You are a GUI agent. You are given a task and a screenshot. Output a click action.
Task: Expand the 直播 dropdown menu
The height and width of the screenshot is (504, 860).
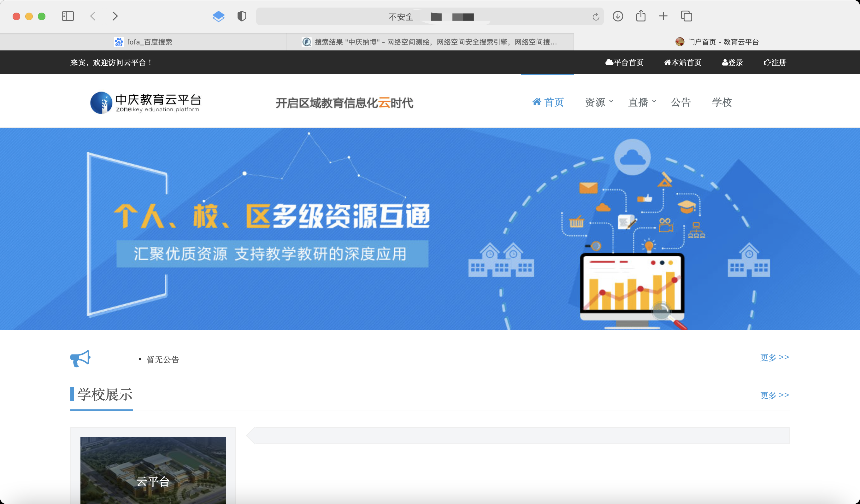(x=642, y=102)
